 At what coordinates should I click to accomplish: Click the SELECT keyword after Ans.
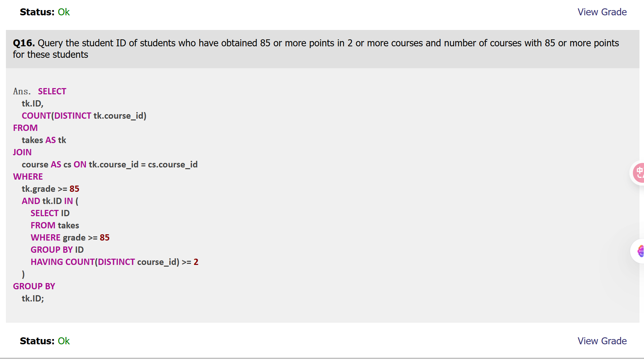(52, 91)
